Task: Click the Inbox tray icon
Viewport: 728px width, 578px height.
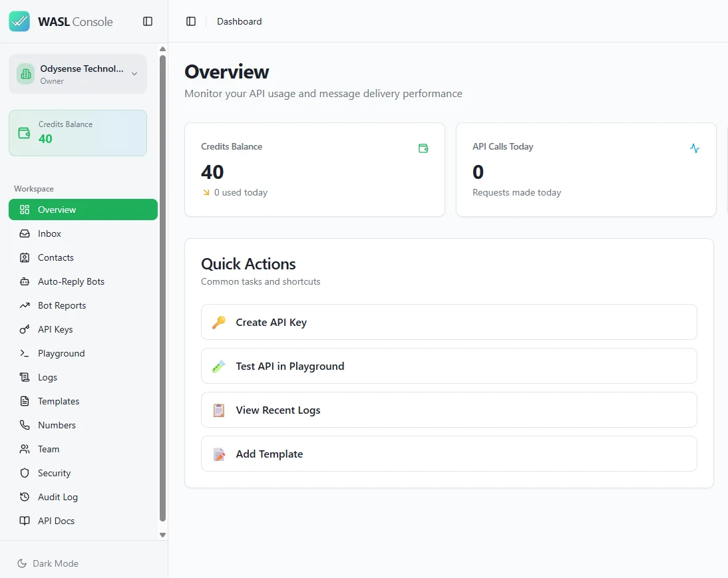Action: (25, 234)
